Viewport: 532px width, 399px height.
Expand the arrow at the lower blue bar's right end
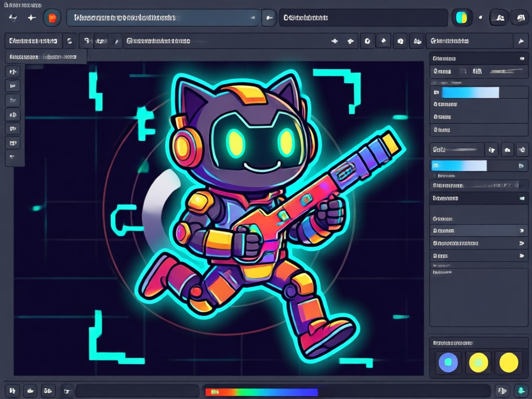click(x=521, y=166)
